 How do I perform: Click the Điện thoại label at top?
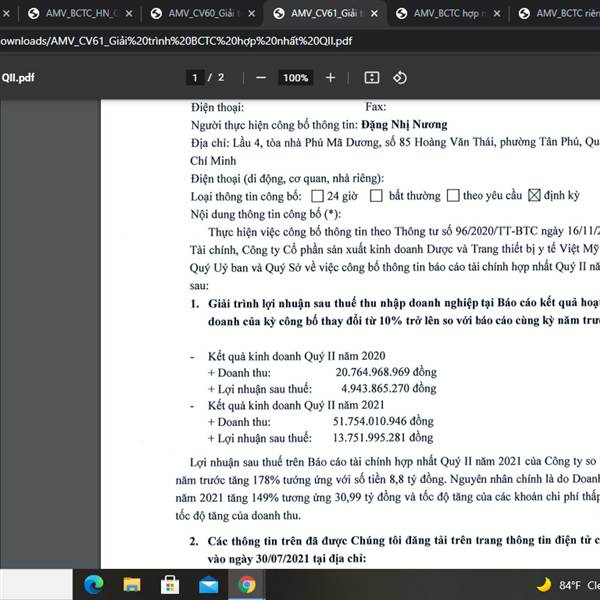pos(217,107)
